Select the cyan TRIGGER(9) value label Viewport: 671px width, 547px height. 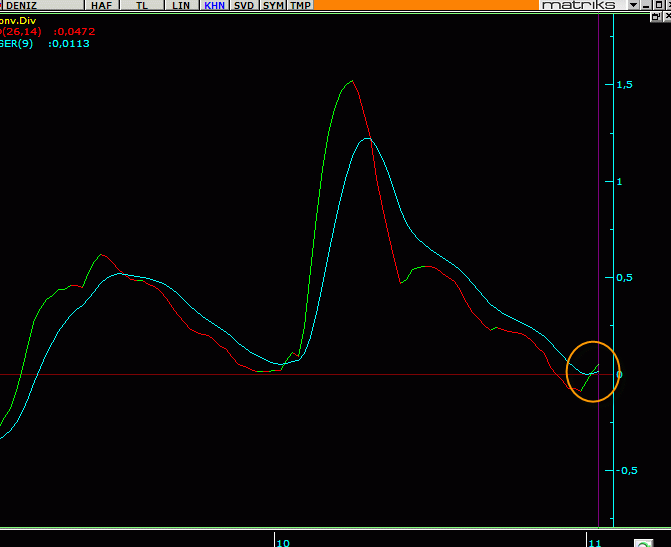(x=45, y=44)
